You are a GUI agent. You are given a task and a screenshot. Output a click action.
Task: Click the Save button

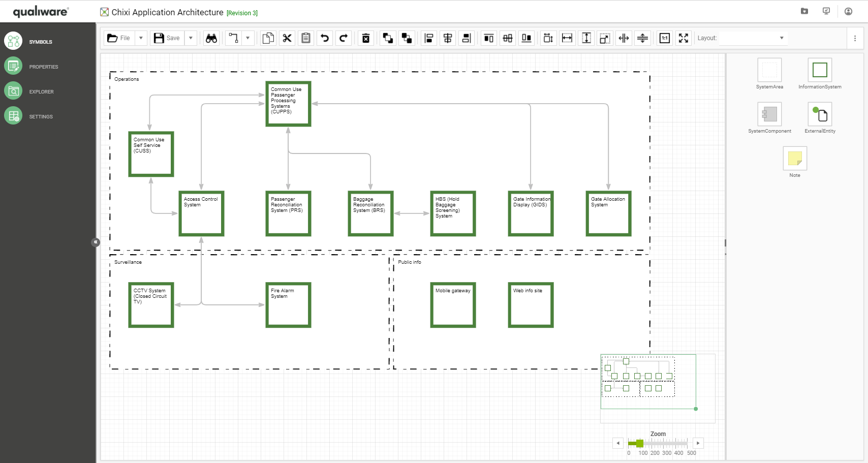point(167,38)
